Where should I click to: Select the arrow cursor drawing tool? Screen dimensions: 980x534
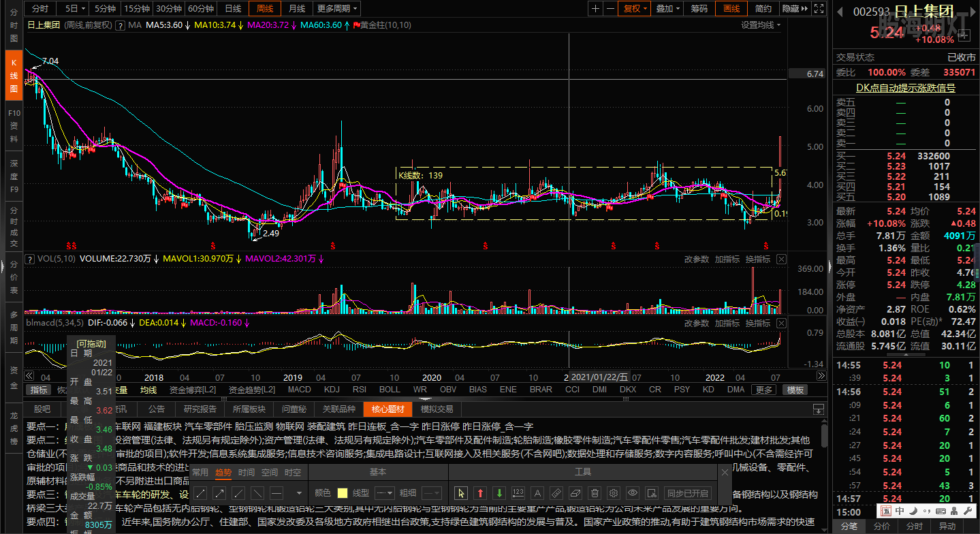[461, 492]
